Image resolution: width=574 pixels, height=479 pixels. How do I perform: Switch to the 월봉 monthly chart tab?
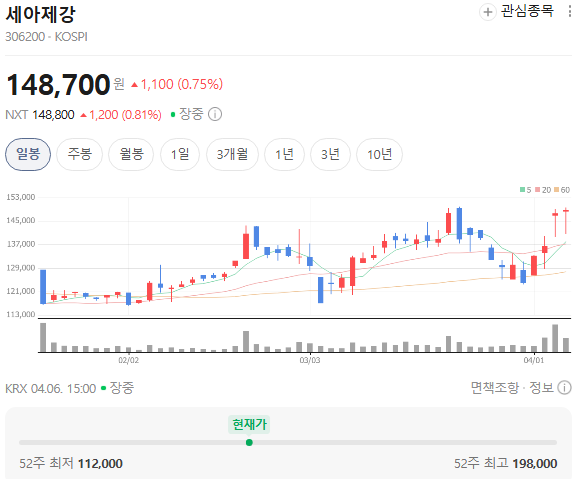131,154
